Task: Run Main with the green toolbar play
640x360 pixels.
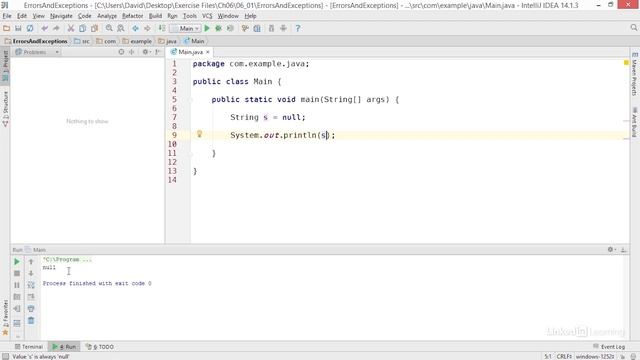Action: (x=207, y=28)
